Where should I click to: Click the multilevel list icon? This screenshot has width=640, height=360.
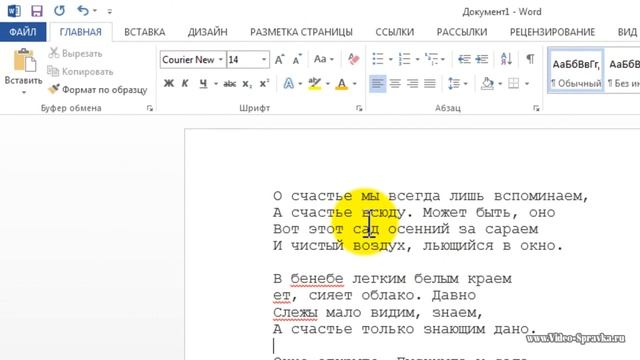431,59
